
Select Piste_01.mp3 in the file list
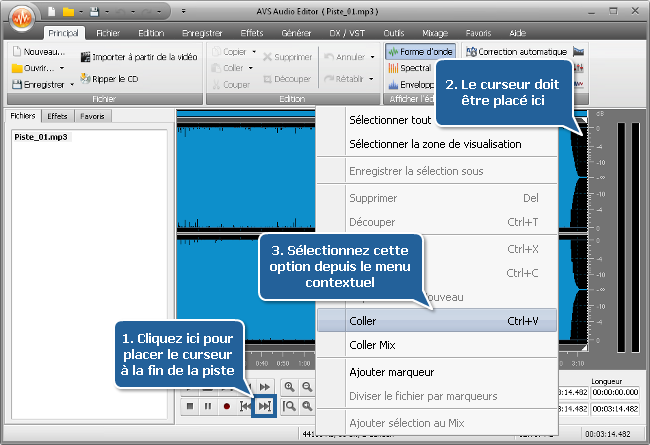tap(39, 136)
